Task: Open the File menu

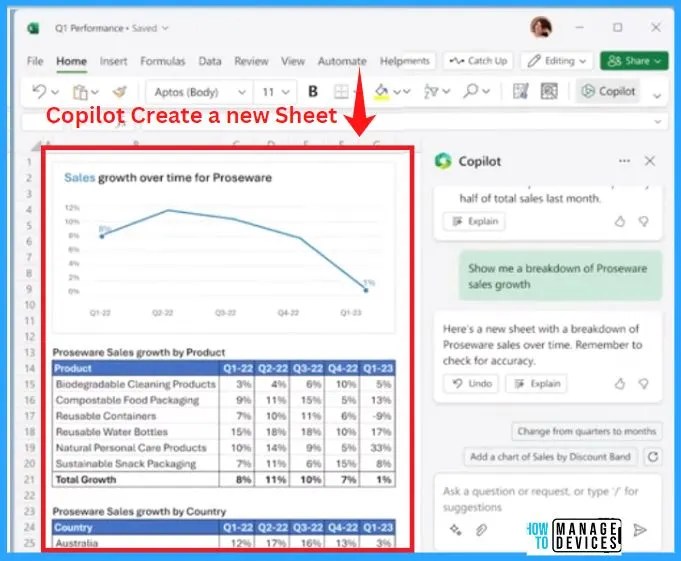Action: point(35,61)
